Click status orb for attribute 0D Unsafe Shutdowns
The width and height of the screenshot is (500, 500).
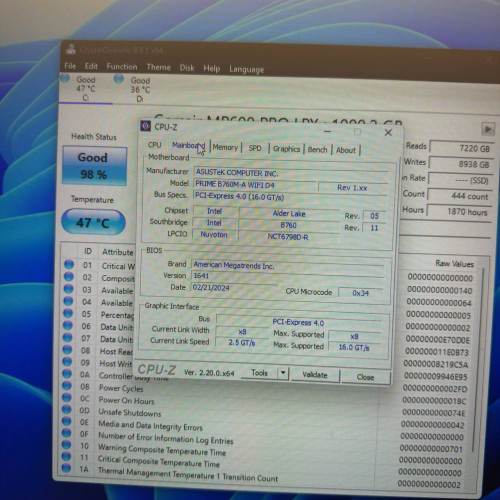coord(66,410)
